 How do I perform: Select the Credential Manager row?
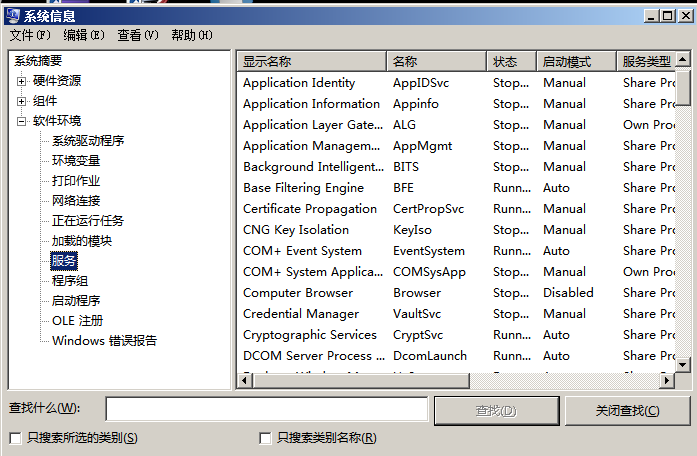[457, 314]
